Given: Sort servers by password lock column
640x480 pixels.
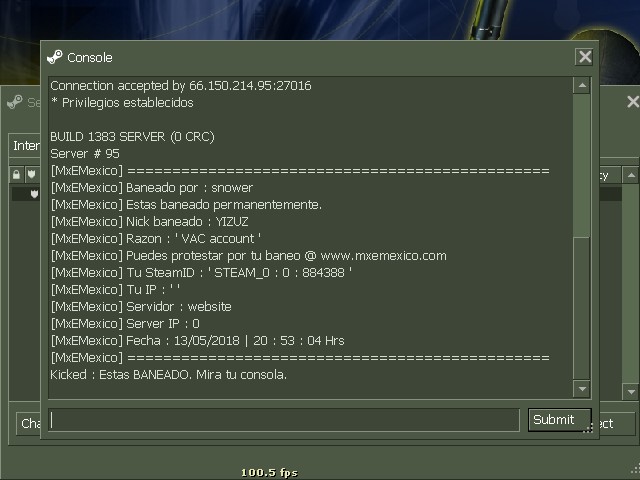Looking at the screenshot, I should coord(16,175).
